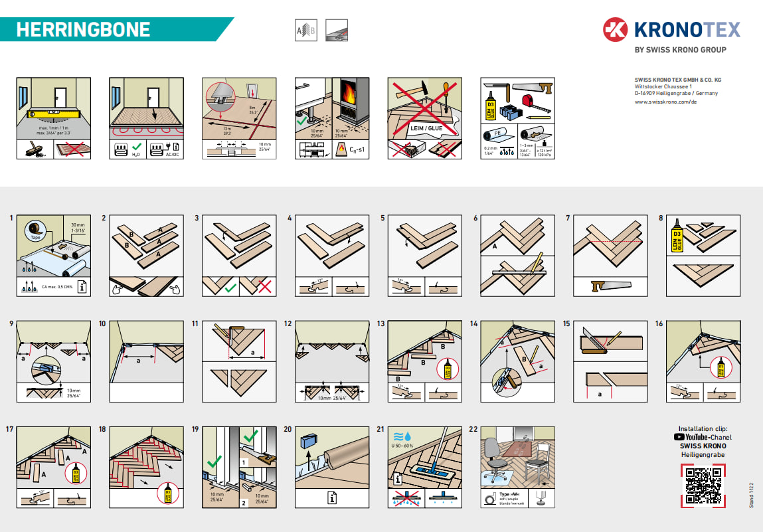Click the Kronotex red K logo

coord(615,30)
